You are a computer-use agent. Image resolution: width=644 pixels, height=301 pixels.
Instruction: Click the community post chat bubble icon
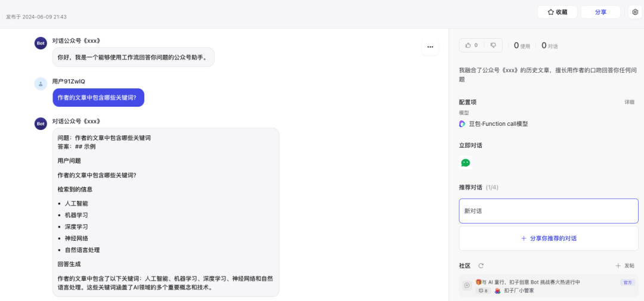[x=467, y=286]
